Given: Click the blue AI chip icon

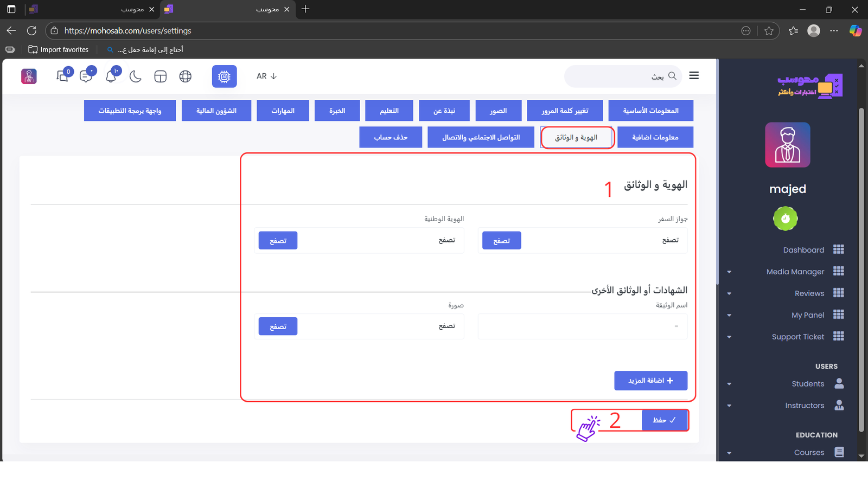Looking at the screenshot, I should (224, 76).
